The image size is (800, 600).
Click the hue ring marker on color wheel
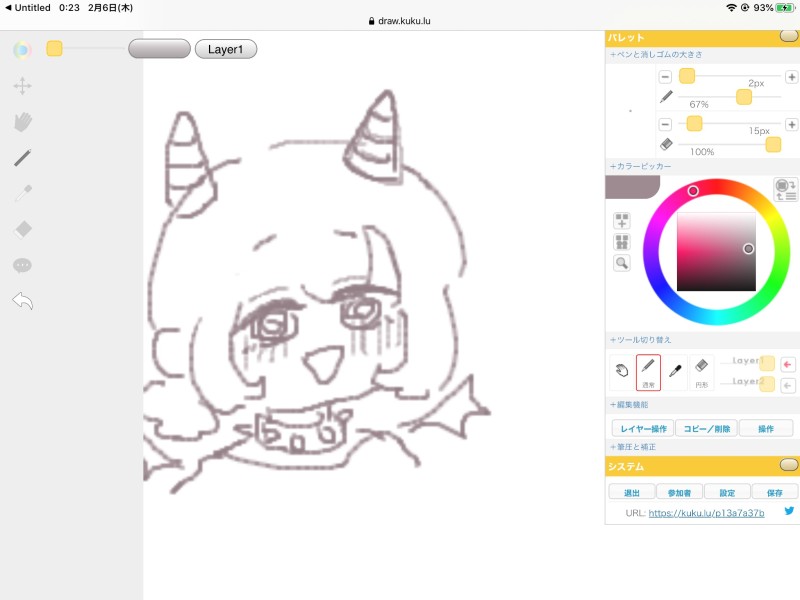(693, 191)
